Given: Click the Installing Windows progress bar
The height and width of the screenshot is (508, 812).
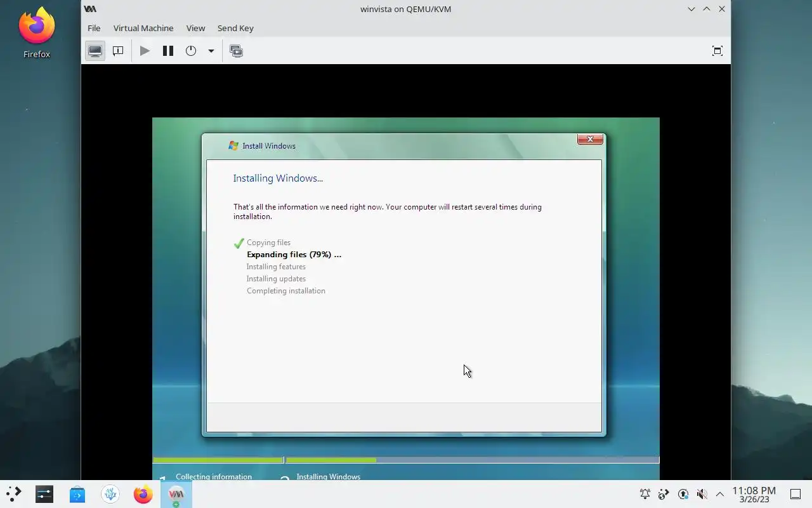Looking at the screenshot, I should 472,460.
